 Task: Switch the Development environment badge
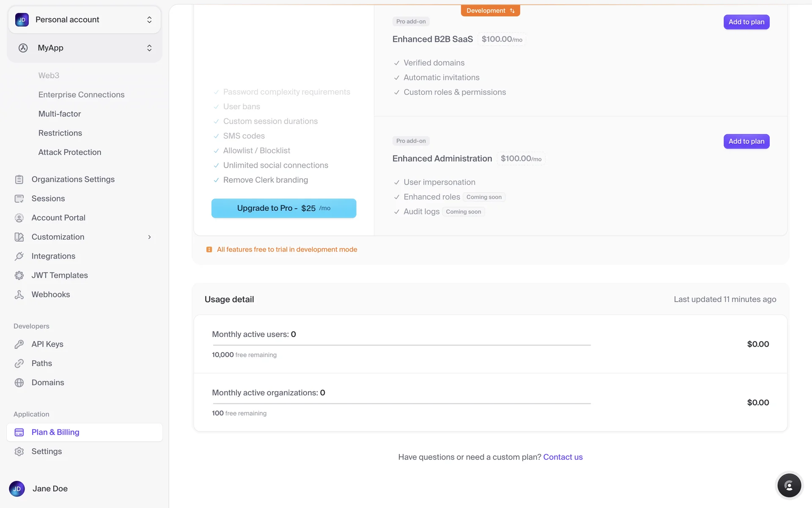490,11
